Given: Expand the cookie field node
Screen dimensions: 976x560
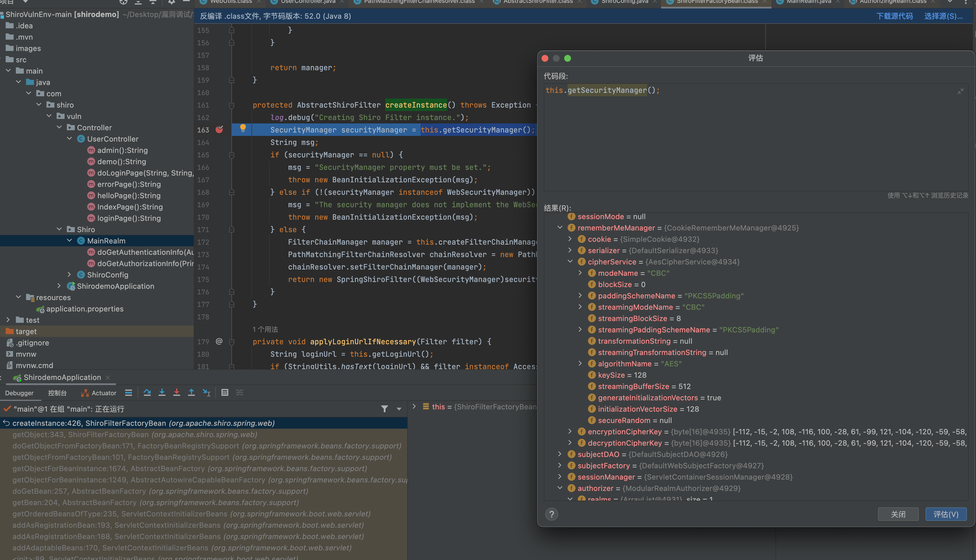Looking at the screenshot, I should coord(570,239).
